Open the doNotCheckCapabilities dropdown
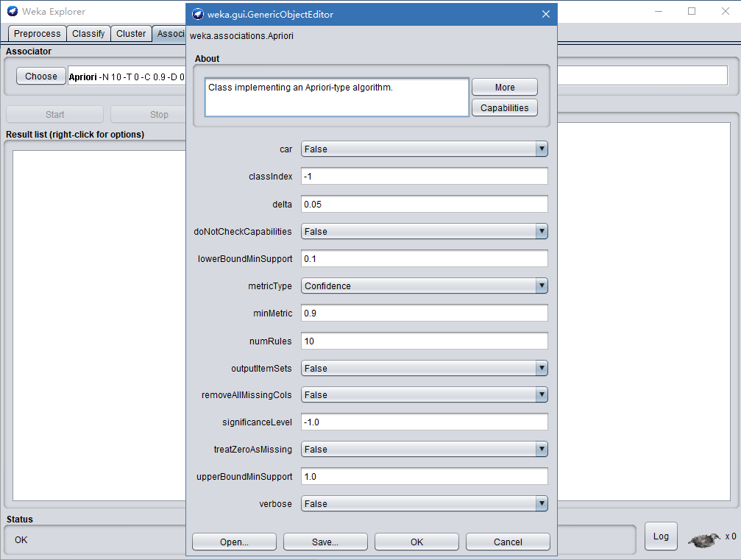Screen dimensions: 741x560 point(425,232)
